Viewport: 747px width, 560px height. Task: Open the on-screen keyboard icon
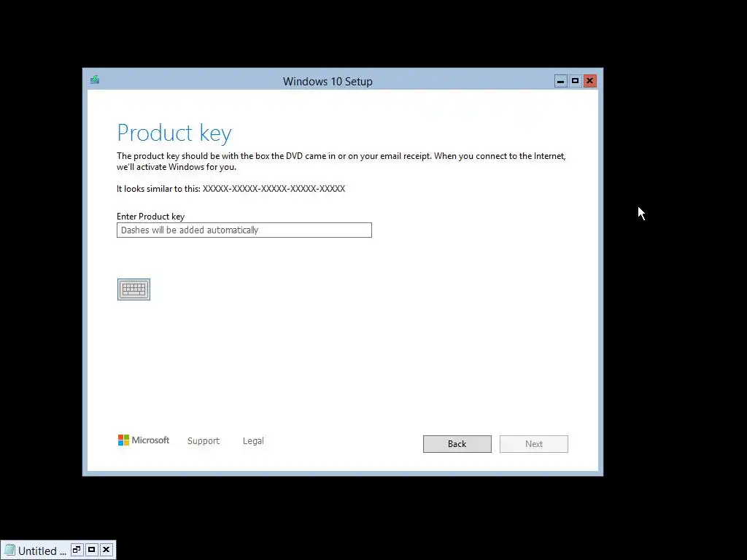(x=134, y=289)
